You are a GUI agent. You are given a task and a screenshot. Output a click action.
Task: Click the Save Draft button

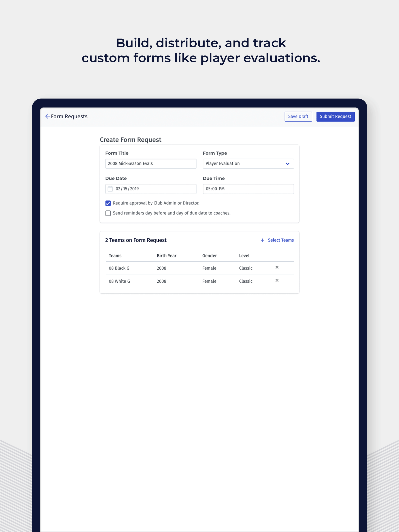click(298, 117)
